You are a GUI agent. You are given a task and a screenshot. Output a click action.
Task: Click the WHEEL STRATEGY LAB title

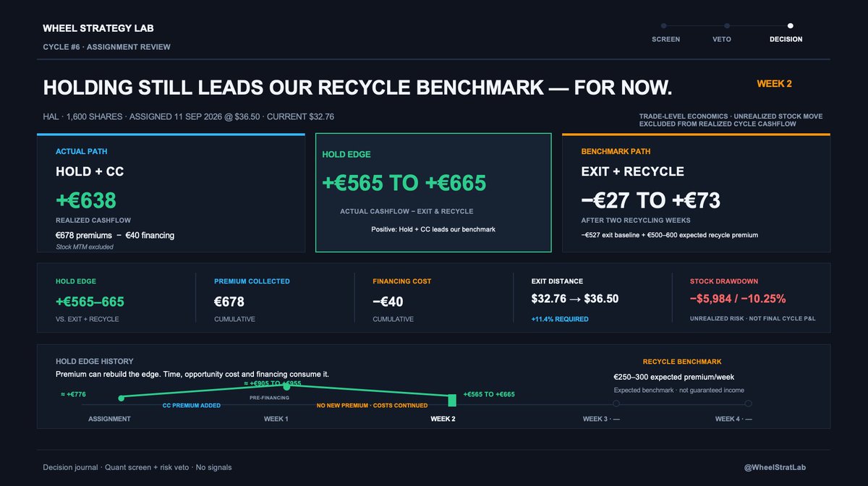(98, 29)
